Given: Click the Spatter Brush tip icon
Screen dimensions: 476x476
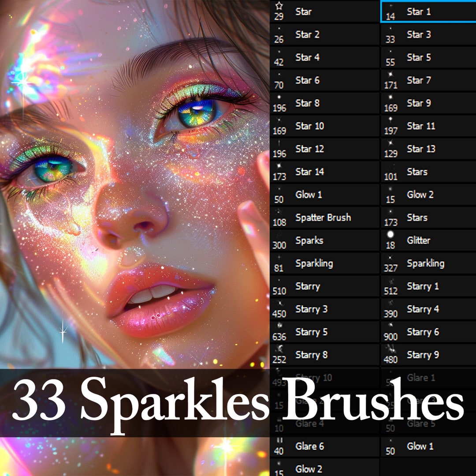Looking at the screenshot, I should click(x=279, y=215).
